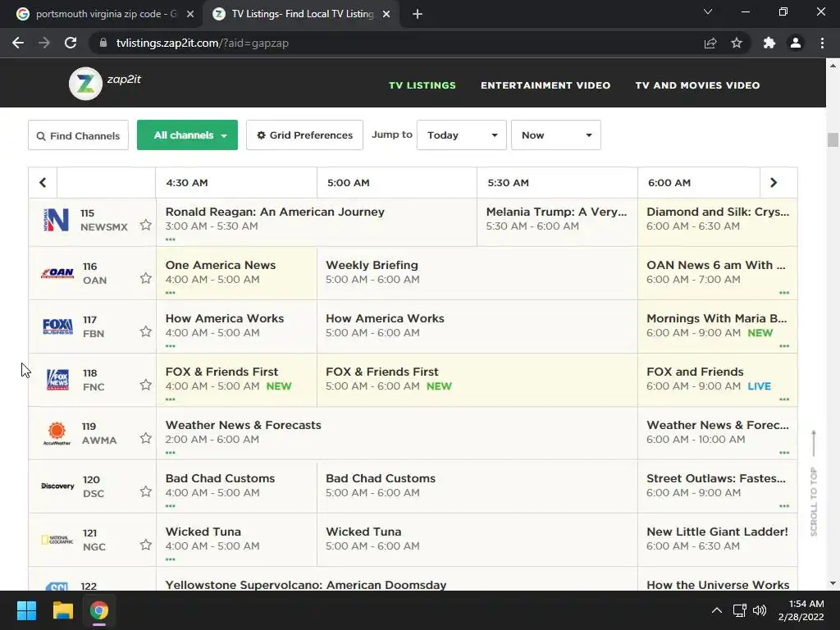Open File Explorer from taskbar
This screenshot has height=630, width=840.
(62, 610)
